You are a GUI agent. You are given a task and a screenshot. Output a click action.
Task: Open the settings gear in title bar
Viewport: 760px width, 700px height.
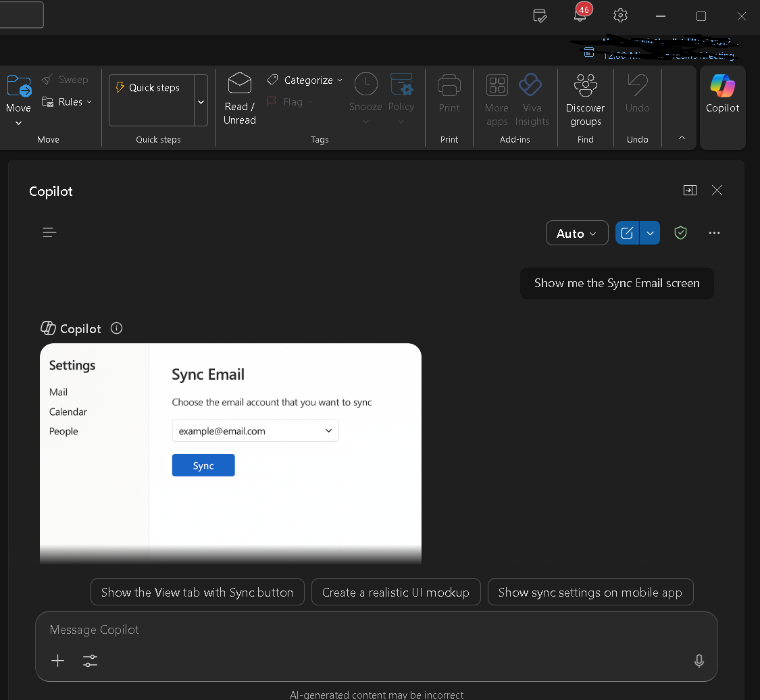pos(620,16)
